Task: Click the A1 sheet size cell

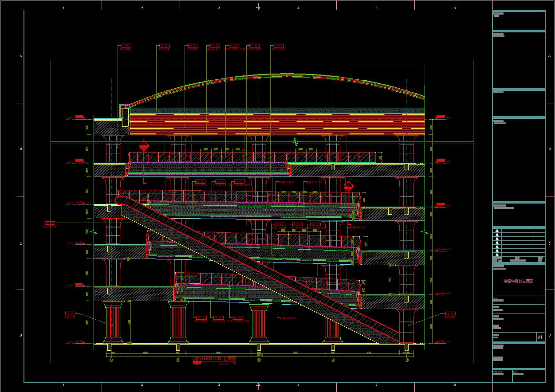Action: pos(540,337)
